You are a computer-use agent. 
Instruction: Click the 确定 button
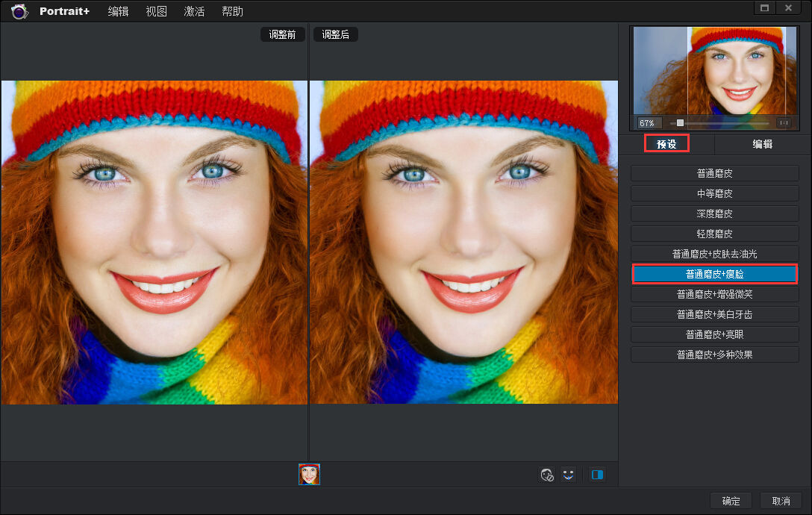[x=731, y=501]
